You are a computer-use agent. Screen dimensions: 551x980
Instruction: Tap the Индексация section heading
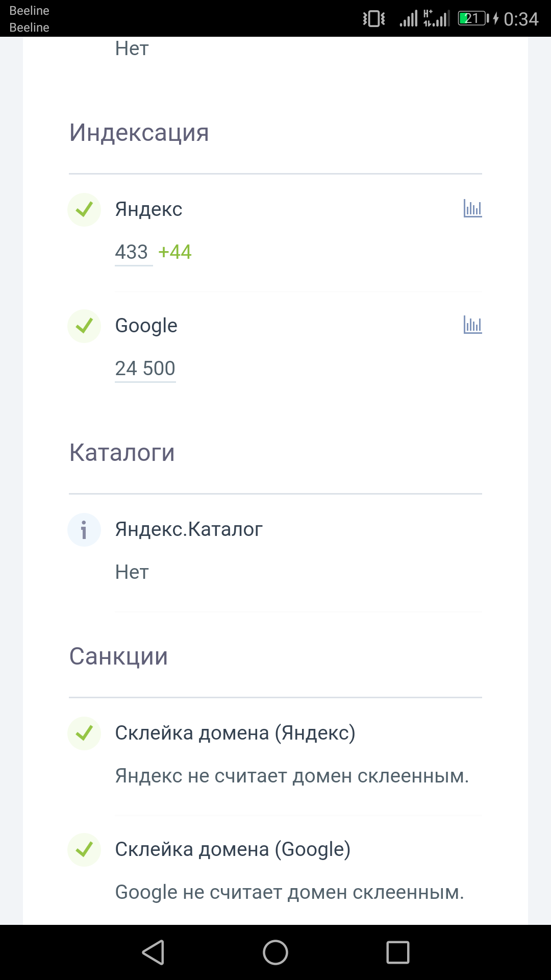click(x=139, y=133)
